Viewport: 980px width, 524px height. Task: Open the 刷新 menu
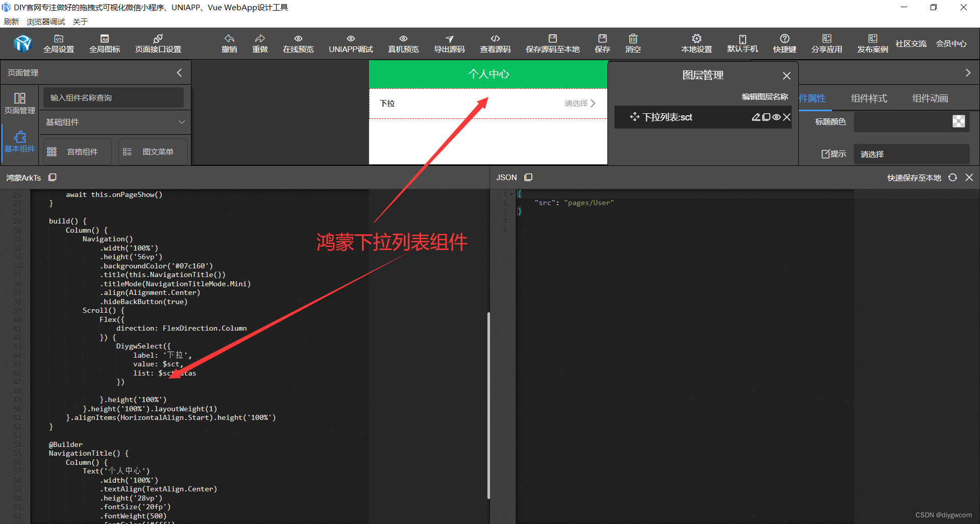11,21
